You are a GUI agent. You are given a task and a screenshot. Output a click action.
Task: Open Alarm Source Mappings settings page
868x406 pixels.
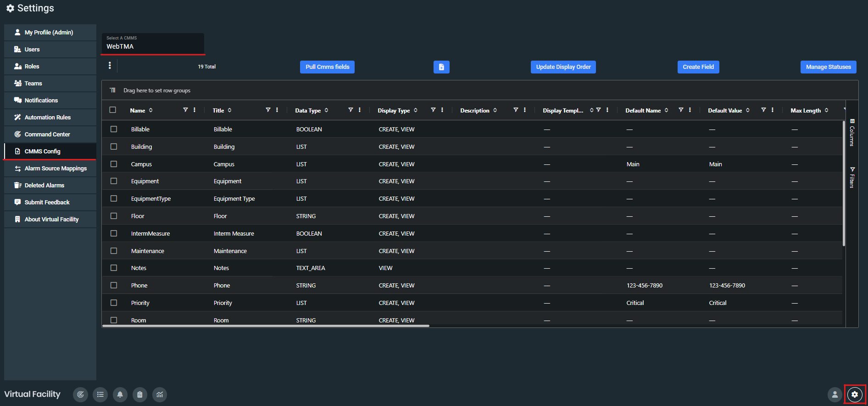56,169
